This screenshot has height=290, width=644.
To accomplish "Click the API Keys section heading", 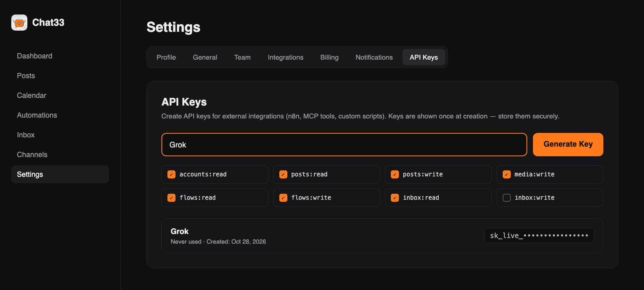I will click(x=184, y=102).
